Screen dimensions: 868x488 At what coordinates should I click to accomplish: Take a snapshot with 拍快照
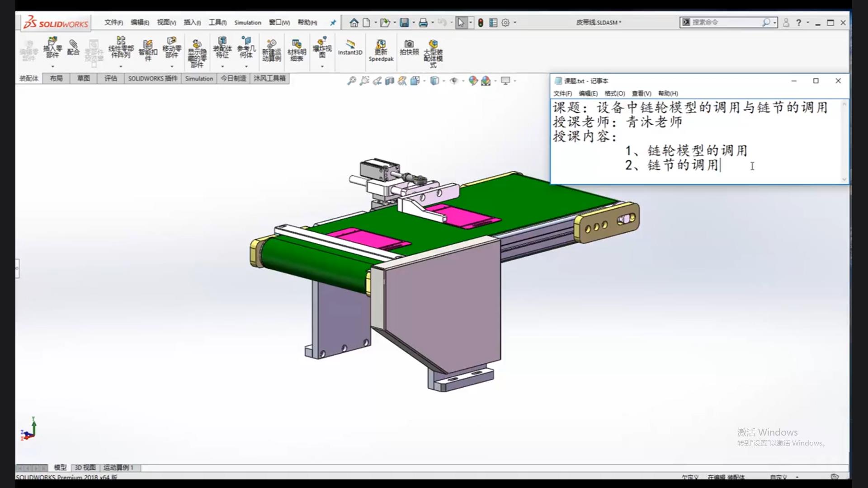409,47
